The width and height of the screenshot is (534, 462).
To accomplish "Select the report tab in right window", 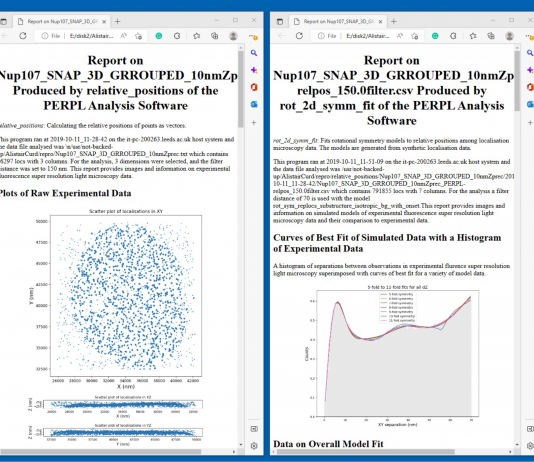I will click(338, 21).
